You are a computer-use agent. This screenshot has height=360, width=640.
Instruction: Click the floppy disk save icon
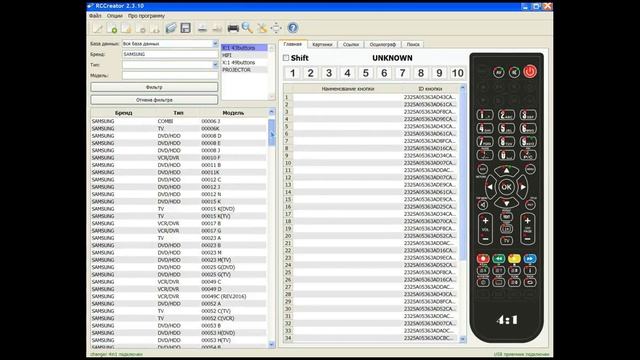(186, 28)
